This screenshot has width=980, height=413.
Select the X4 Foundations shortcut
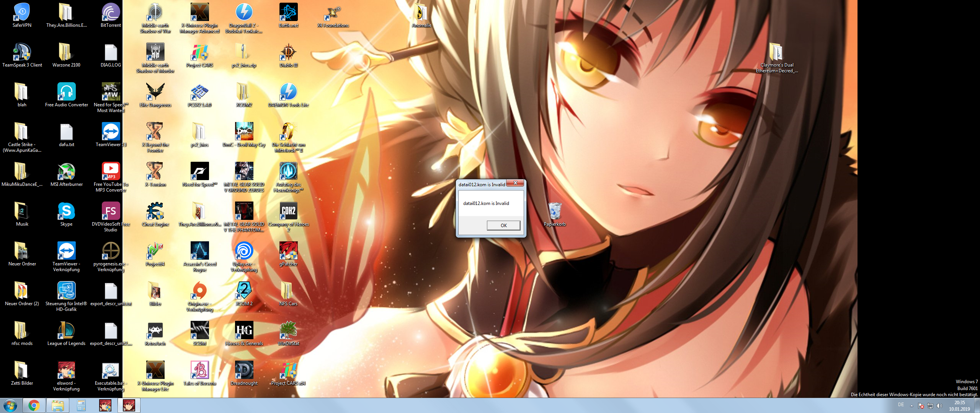pos(333,15)
